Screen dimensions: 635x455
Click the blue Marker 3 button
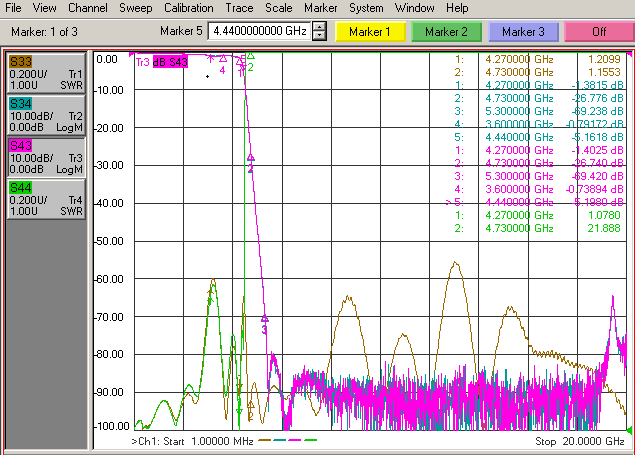click(x=523, y=32)
